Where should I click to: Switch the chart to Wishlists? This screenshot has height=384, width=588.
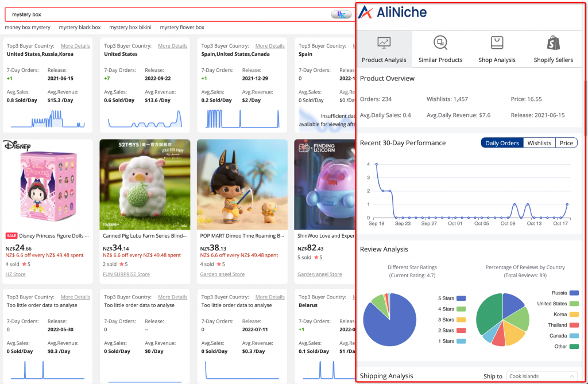[x=539, y=143]
